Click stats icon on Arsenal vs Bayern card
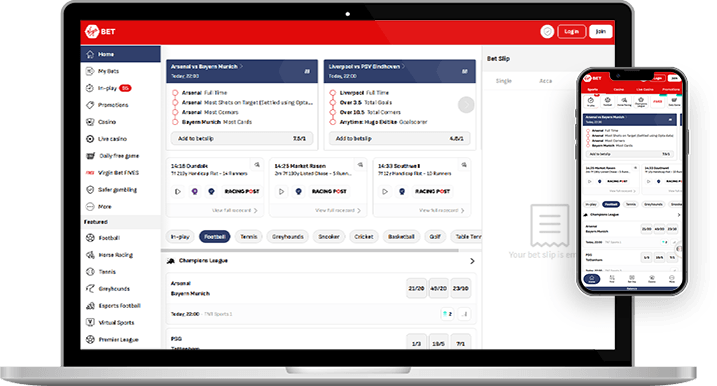This screenshot has width=717, height=386. click(307, 71)
